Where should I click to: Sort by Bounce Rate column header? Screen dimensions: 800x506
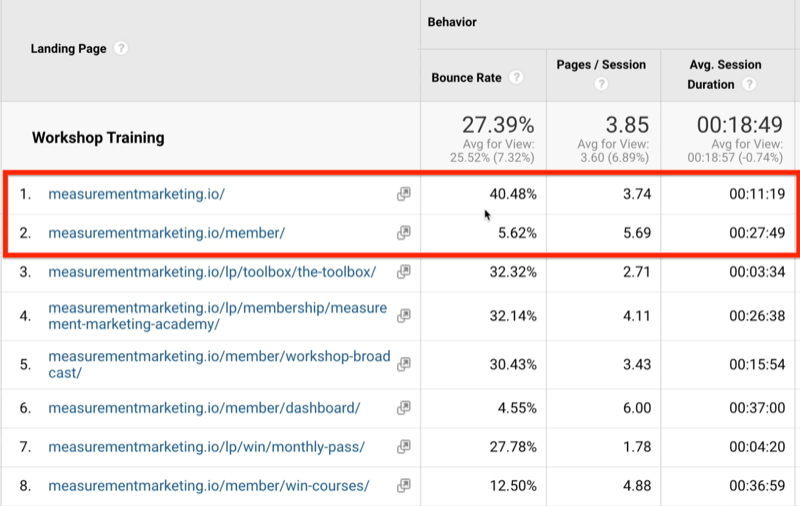(x=467, y=77)
